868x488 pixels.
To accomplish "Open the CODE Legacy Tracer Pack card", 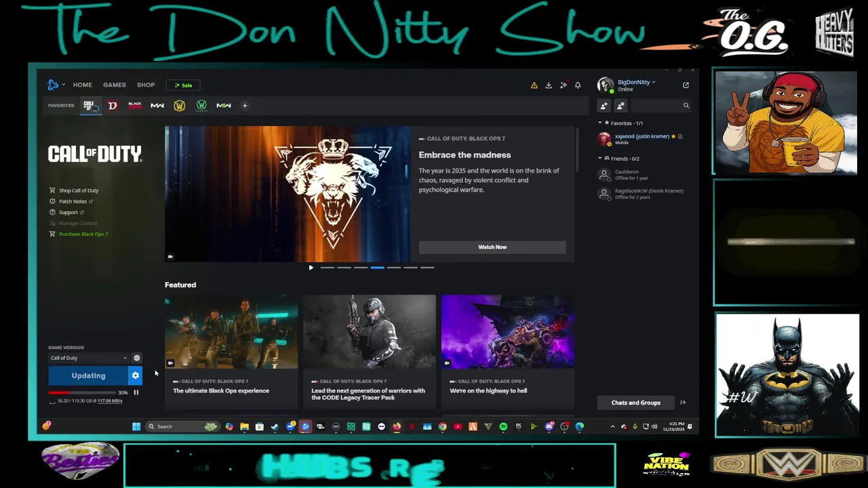I will coord(370,351).
